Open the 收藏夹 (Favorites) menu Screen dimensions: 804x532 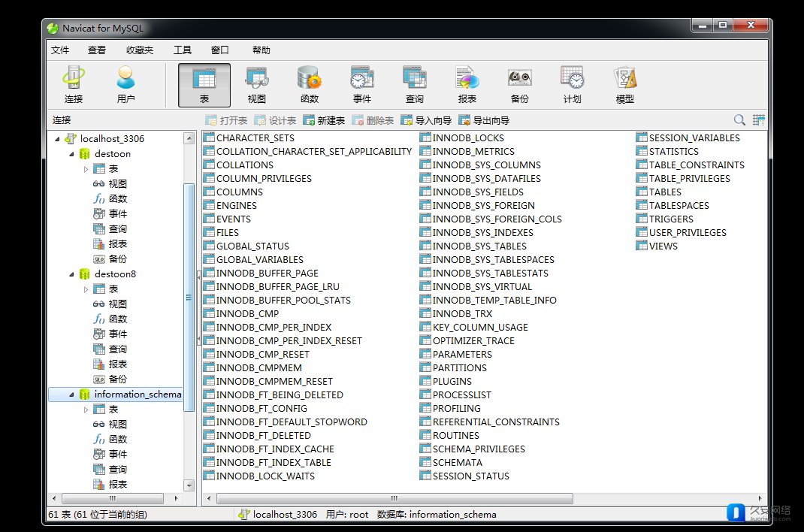[x=140, y=50]
